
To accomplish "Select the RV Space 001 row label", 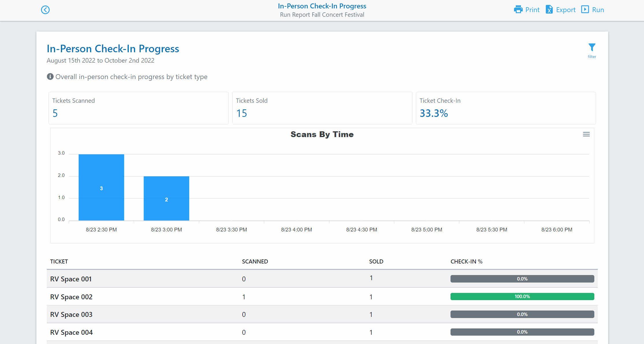I will (x=71, y=279).
